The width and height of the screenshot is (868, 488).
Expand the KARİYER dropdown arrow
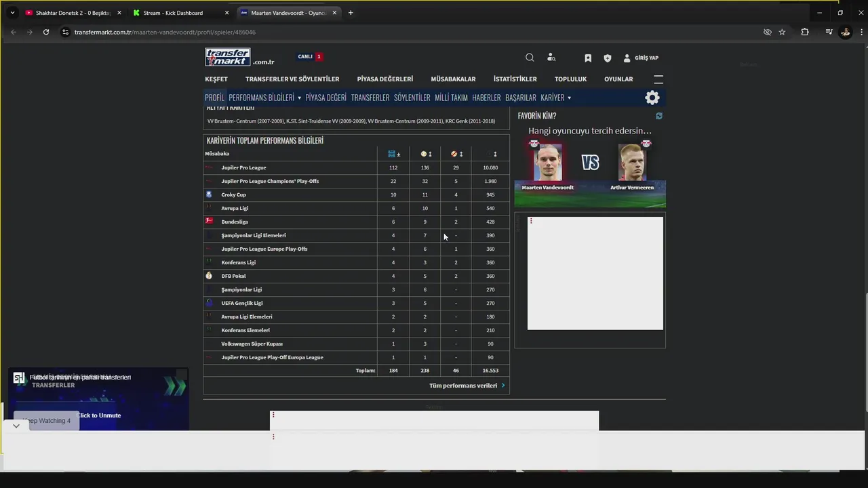569,98
